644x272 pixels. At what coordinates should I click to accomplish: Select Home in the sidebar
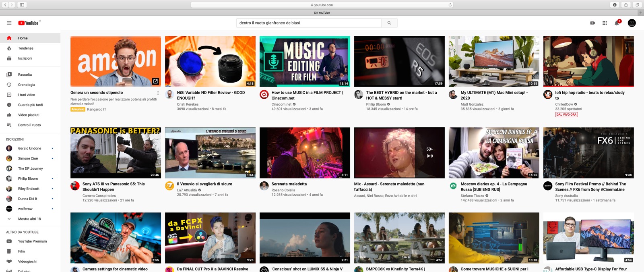(x=30, y=38)
